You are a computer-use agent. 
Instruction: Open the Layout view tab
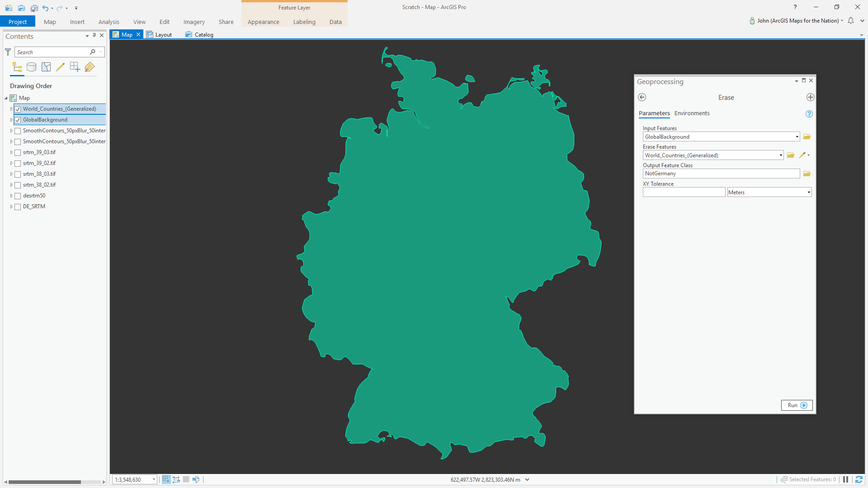tap(160, 35)
